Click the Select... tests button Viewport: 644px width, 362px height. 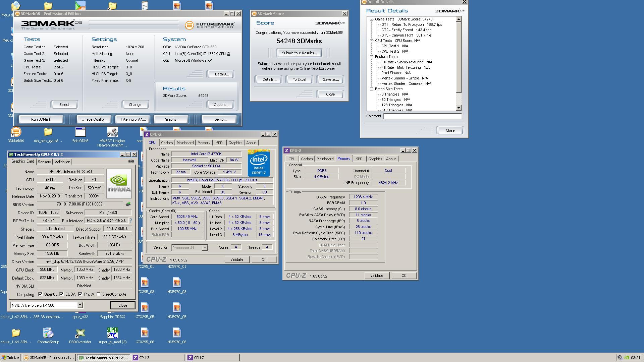[x=65, y=105]
